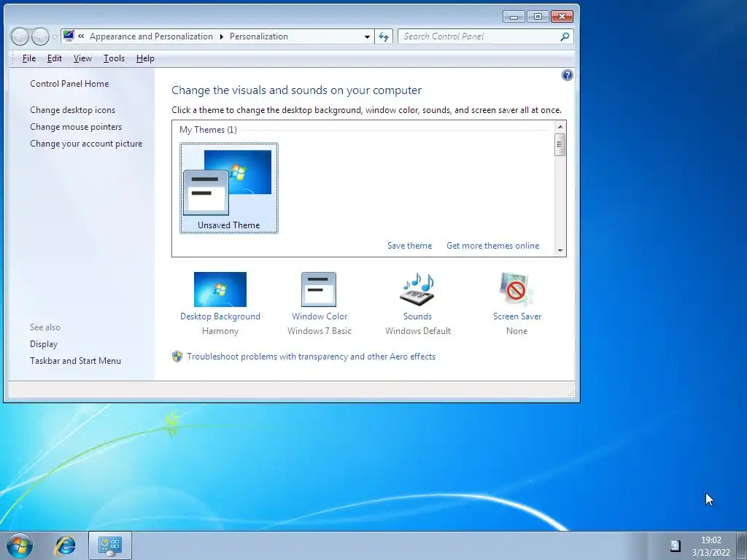Viewport: 747px width, 560px height.
Task: Click the Show desktop strip
Action: pyautogui.click(x=741, y=545)
